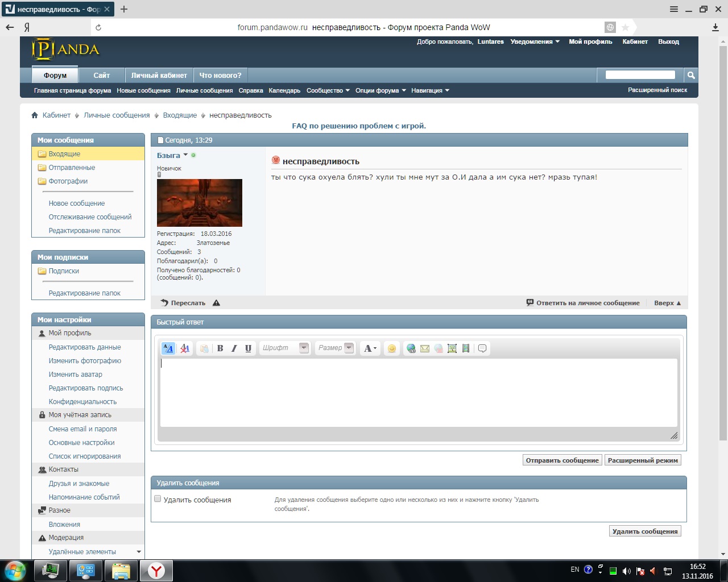The width and height of the screenshot is (728, 582).
Task: Click the remove text formatting icon
Action: click(x=185, y=348)
